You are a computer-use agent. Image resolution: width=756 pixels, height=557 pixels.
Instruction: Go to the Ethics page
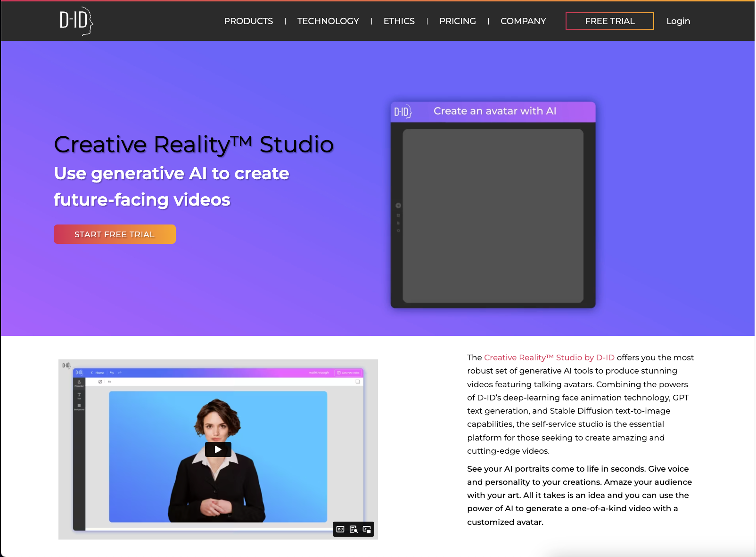click(x=399, y=21)
